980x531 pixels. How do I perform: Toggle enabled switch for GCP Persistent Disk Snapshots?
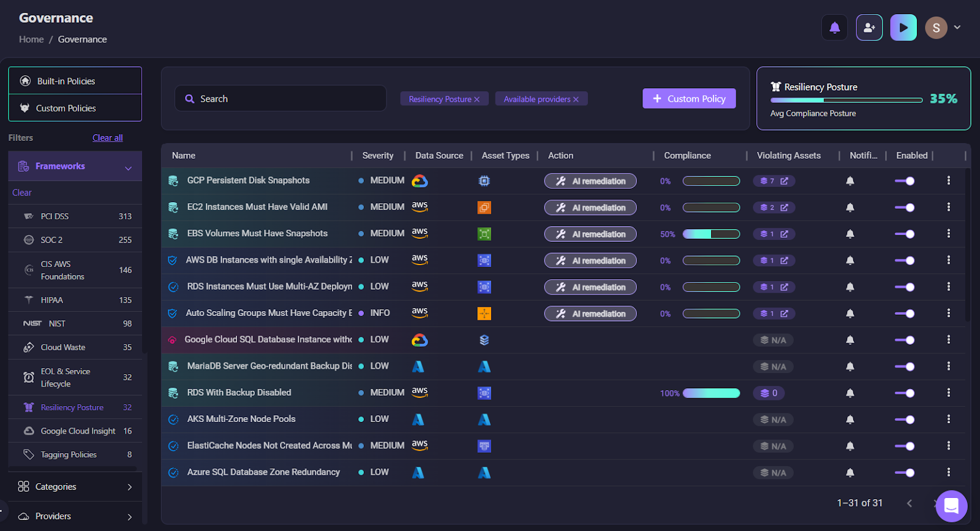pyautogui.click(x=905, y=181)
